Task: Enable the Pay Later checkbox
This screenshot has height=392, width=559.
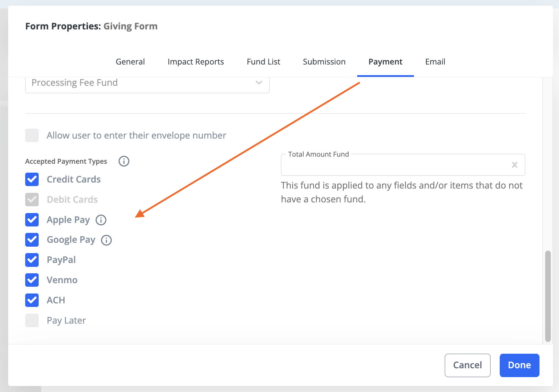Action: tap(32, 320)
